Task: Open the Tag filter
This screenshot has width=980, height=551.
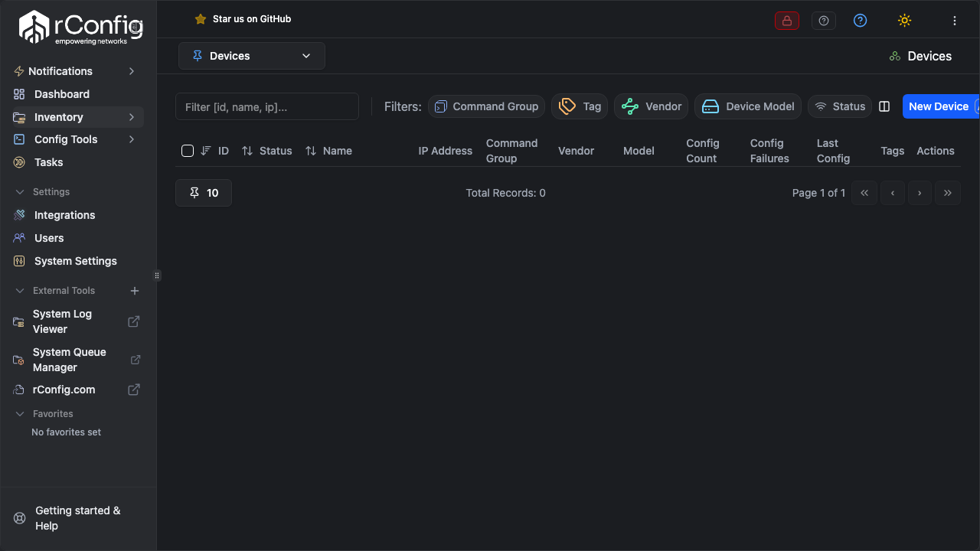Action: click(x=580, y=106)
